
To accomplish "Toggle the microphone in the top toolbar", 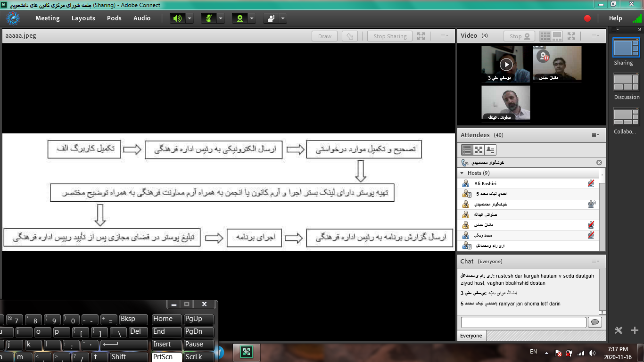I will tap(208, 18).
